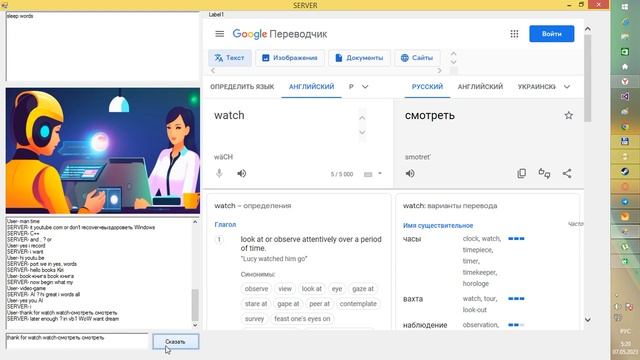The height and width of the screenshot is (360, 640).
Task: Open the Google Translate hamburger menu
Action: click(x=220, y=34)
